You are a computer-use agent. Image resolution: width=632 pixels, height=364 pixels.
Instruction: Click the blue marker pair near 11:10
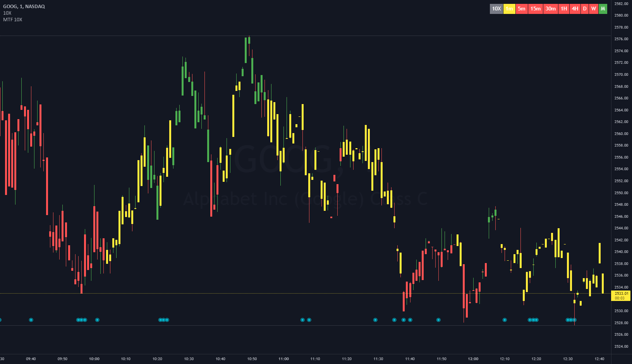pyautogui.click(x=305, y=320)
